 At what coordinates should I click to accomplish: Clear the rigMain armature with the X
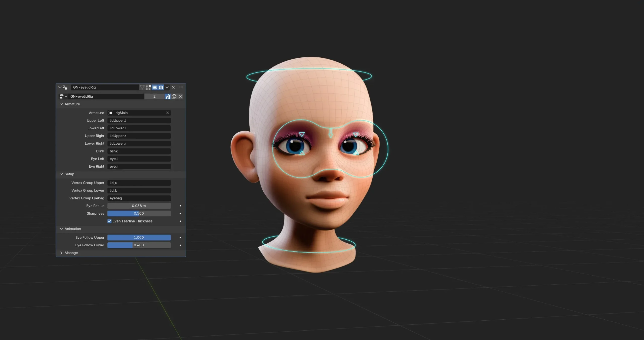(x=167, y=113)
